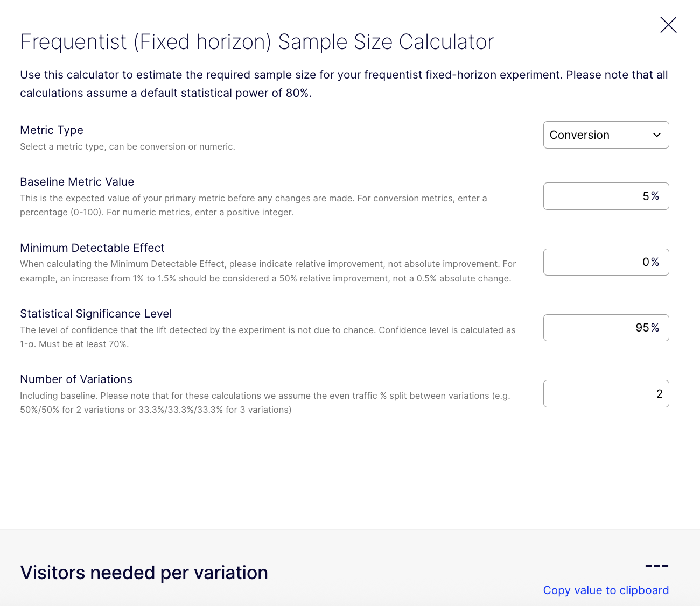The image size is (700, 606).
Task: Click the Metric Type label
Action: click(52, 130)
